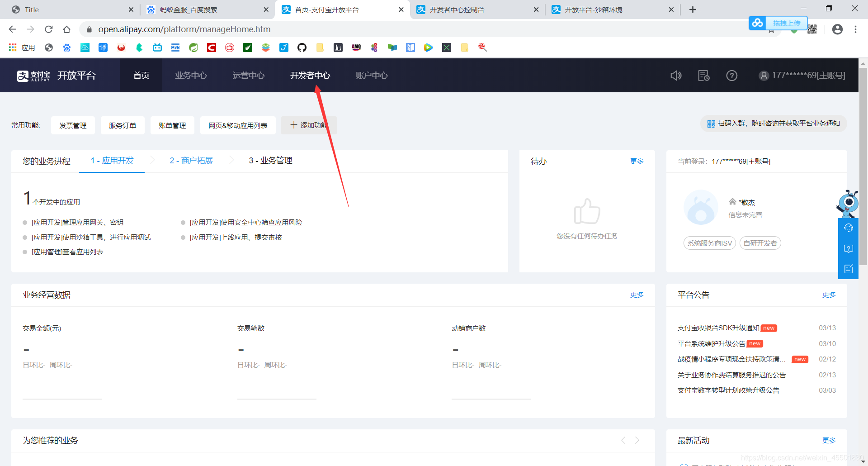Click the translate bookmark icon
The image size is (868, 466).
coord(103,48)
